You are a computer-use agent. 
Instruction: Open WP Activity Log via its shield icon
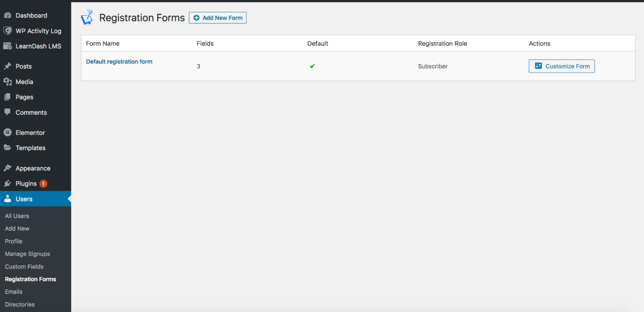click(x=9, y=31)
